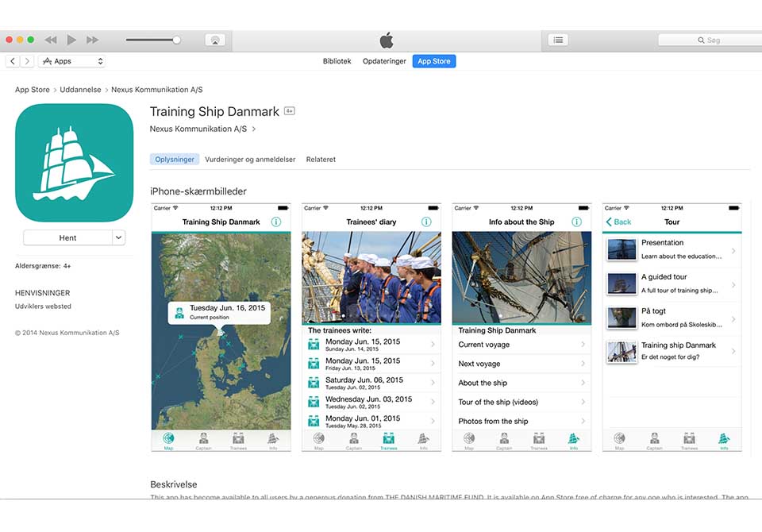Open the Up Next list icon
Screen dimensions: 762x532
(x=558, y=40)
